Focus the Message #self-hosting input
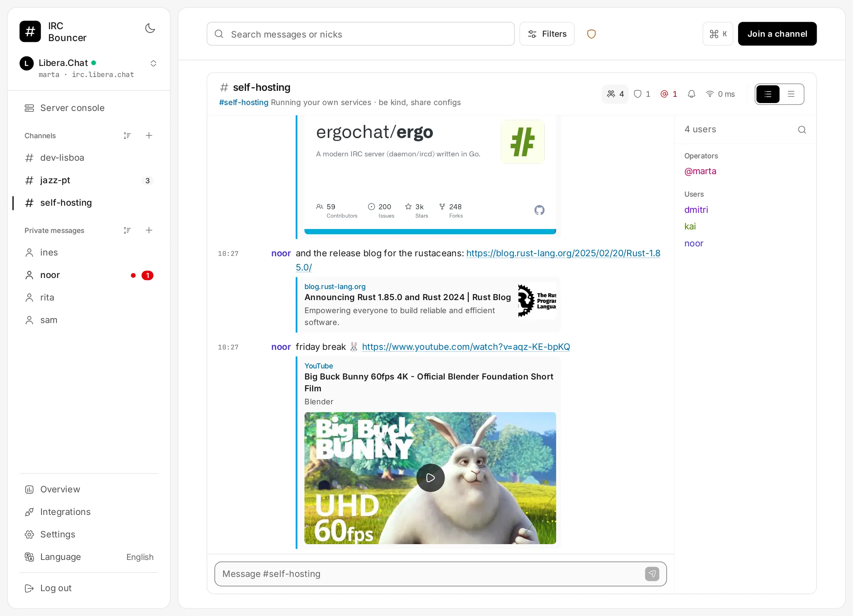The height and width of the screenshot is (616, 853). pyautogui.click(x=430, y=574)
